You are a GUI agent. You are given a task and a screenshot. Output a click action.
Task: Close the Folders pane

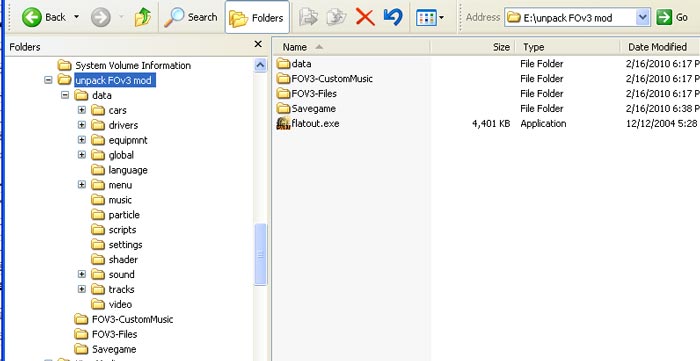coord(258,44)
